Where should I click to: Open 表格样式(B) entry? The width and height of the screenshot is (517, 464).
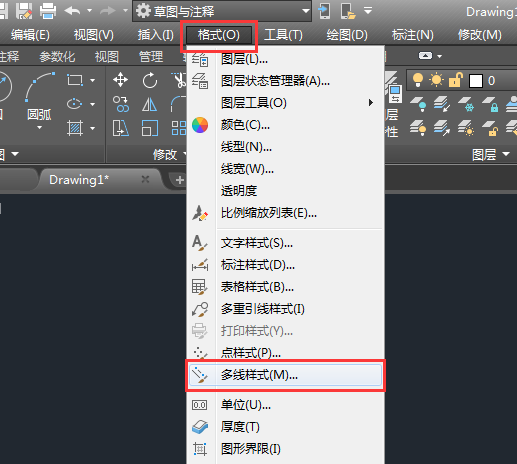(285, 287)
